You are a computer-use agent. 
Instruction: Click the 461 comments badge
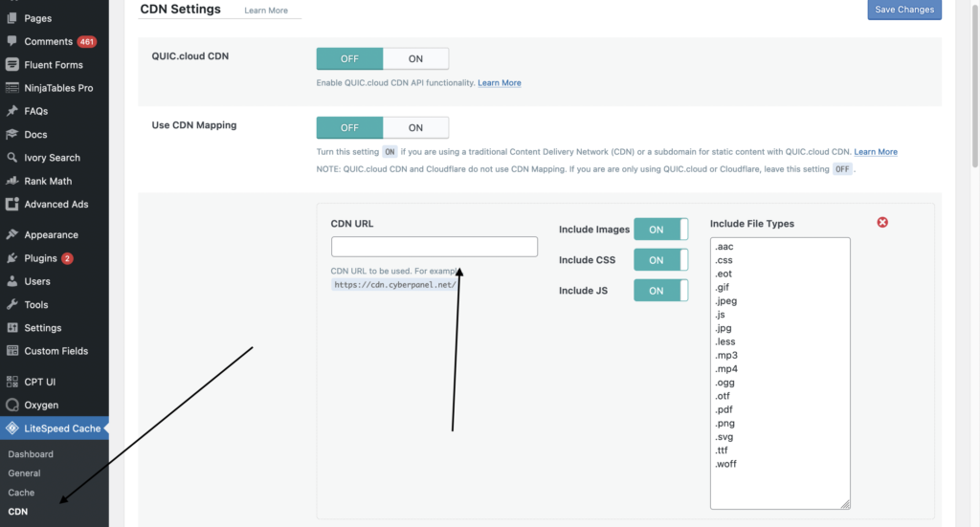86,42
